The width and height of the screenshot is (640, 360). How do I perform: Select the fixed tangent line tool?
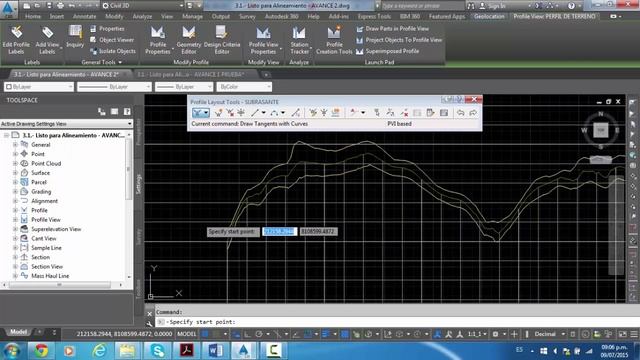click(255, 113)
